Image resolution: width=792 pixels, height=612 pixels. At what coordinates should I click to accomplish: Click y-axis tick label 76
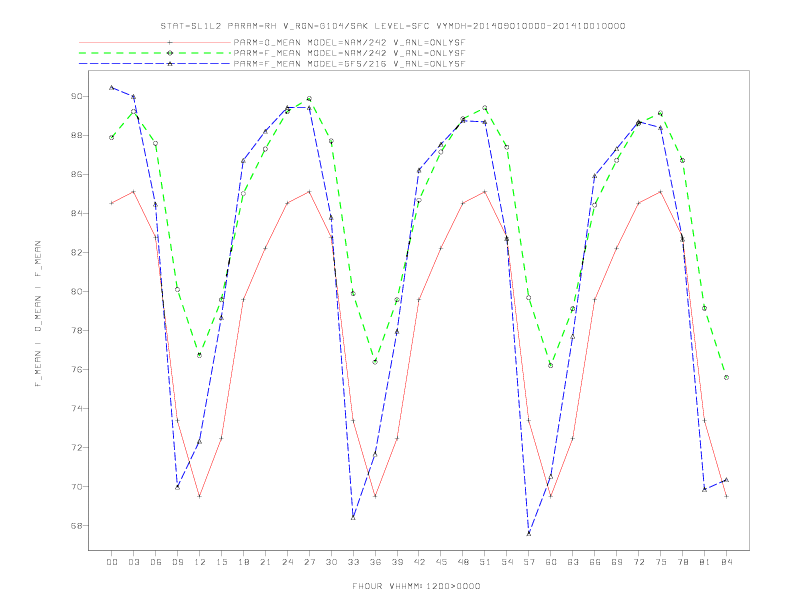[77, 370]
